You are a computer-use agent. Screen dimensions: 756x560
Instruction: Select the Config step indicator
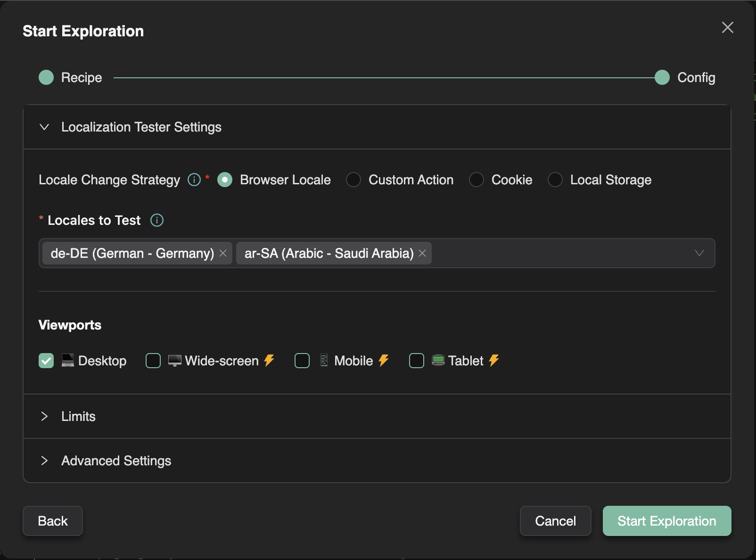coord(662,77)
